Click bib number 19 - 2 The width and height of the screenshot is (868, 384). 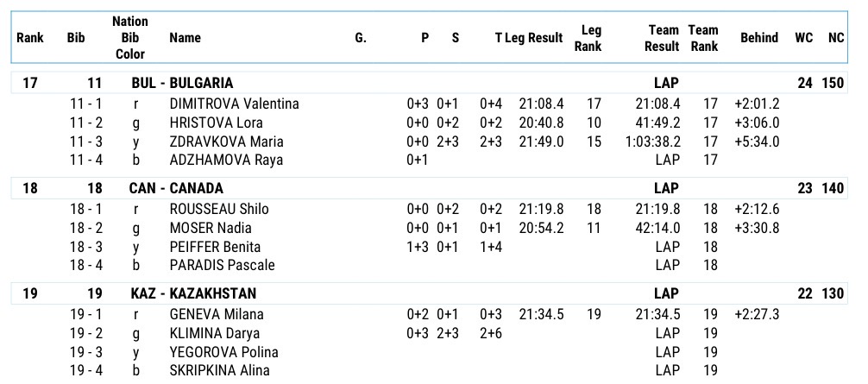tap(87, 333)
